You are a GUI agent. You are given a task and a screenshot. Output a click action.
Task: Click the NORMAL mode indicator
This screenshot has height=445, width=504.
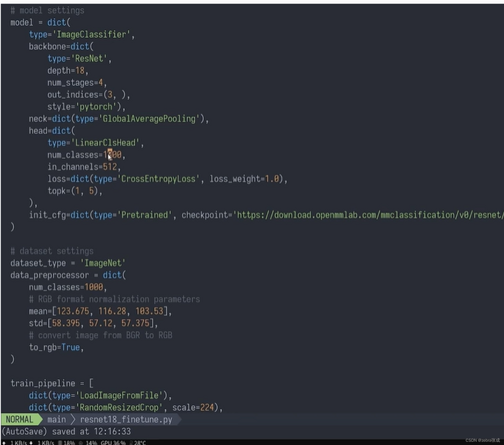tap(20, 420)
